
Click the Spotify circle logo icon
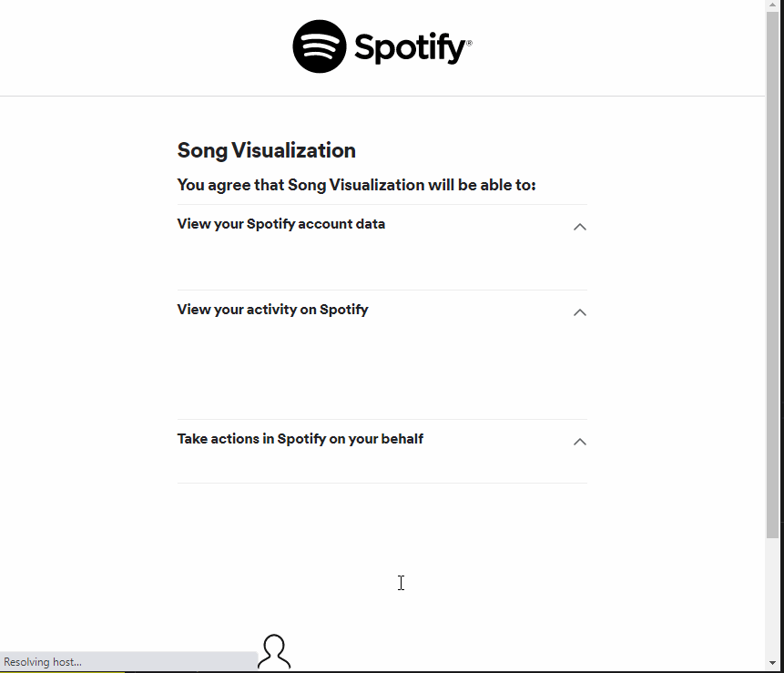[320, 46]
